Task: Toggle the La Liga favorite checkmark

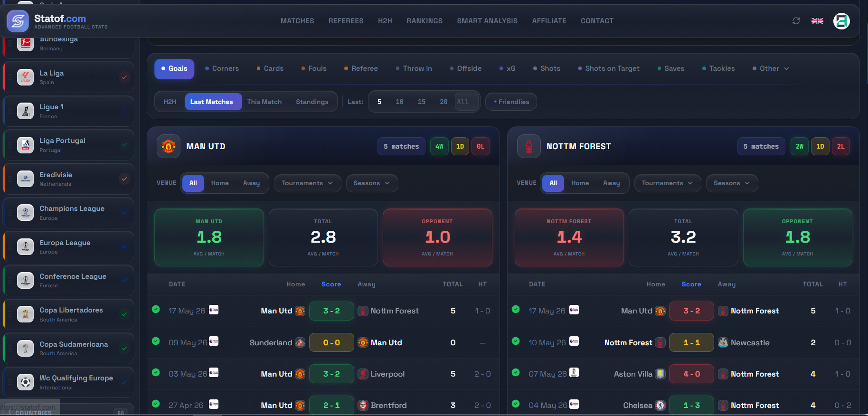Action: 124,77
